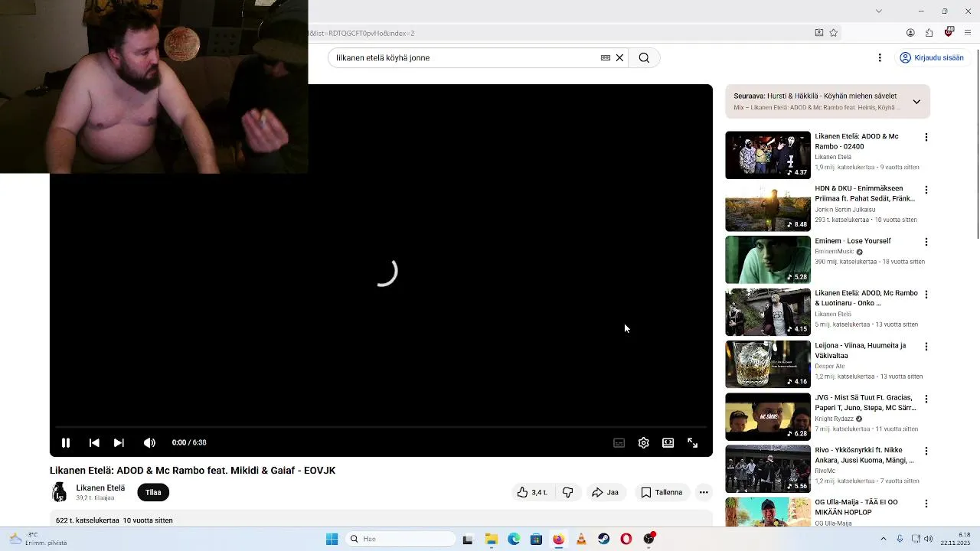The image size is (980, 551).
Task: Open the OG Ulla-Maija TÄÄ EI OO video title
Action: coord(857,507)
